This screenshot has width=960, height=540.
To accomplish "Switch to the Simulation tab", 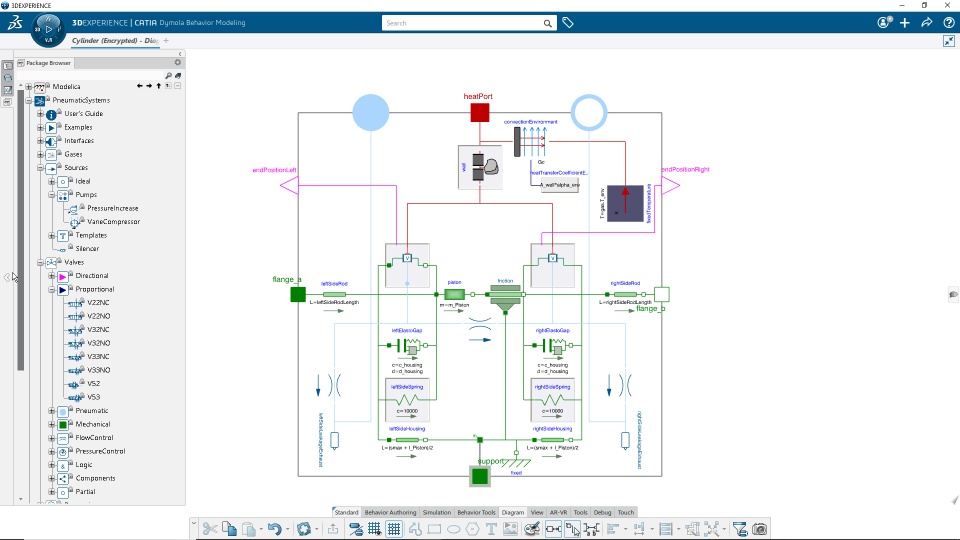I will (437, 512).
